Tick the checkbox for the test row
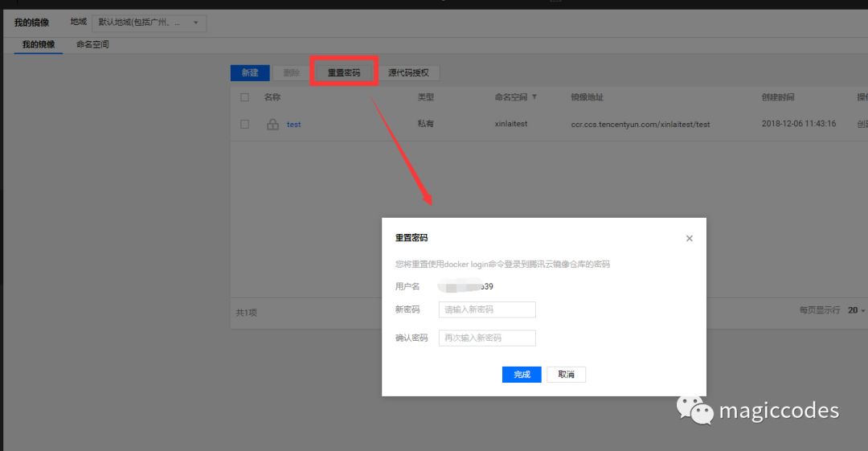 (244, 124)
